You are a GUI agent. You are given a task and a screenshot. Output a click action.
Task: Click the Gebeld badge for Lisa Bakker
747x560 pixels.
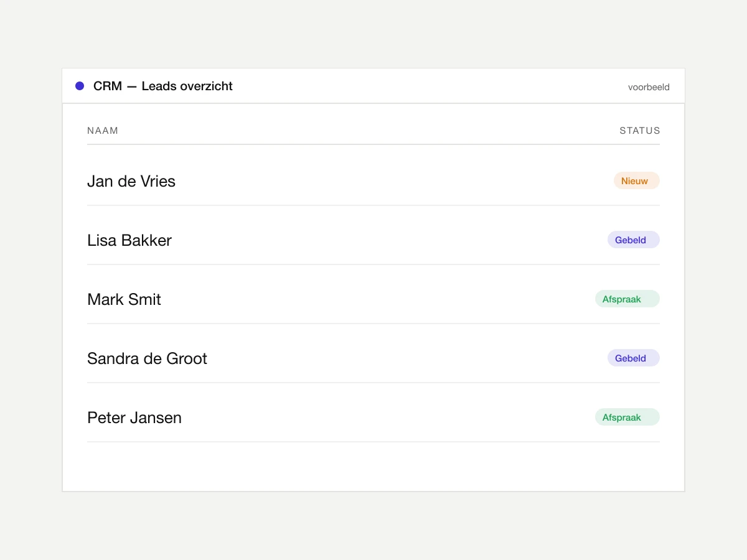tap(634, 240)
